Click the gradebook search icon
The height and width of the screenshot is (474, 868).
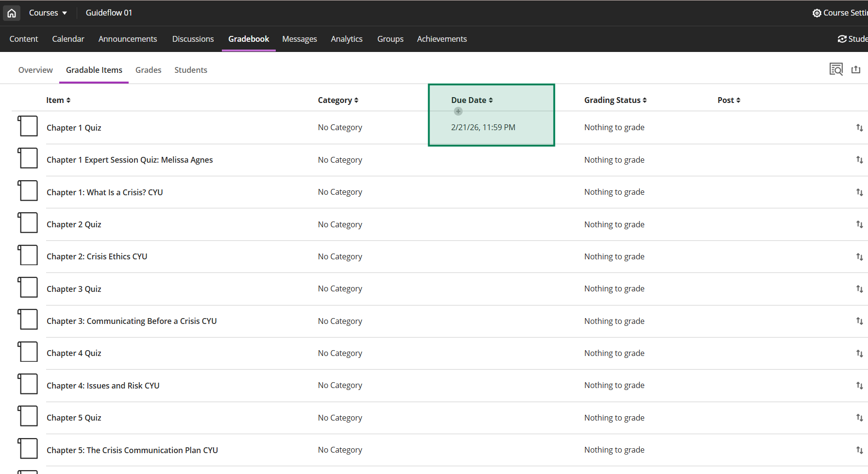click(835, 69)
